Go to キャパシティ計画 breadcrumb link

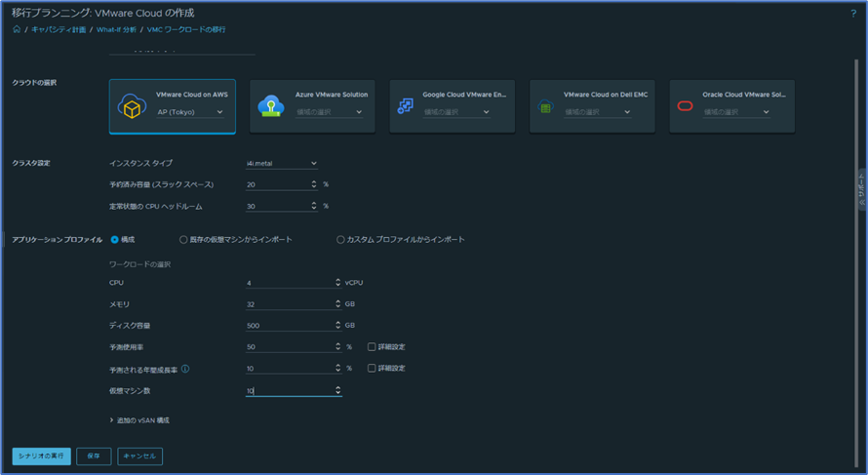(59, 30)
